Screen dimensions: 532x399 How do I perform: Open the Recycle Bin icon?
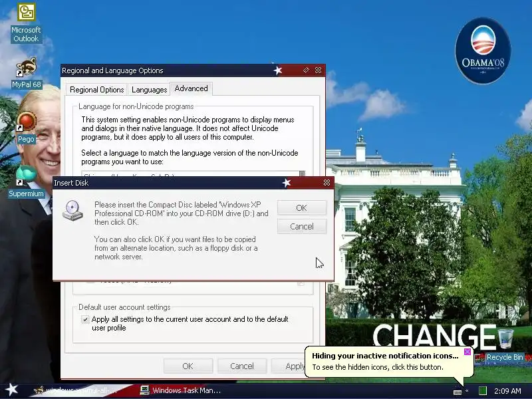pyautogui.click(x=505, y=344)
